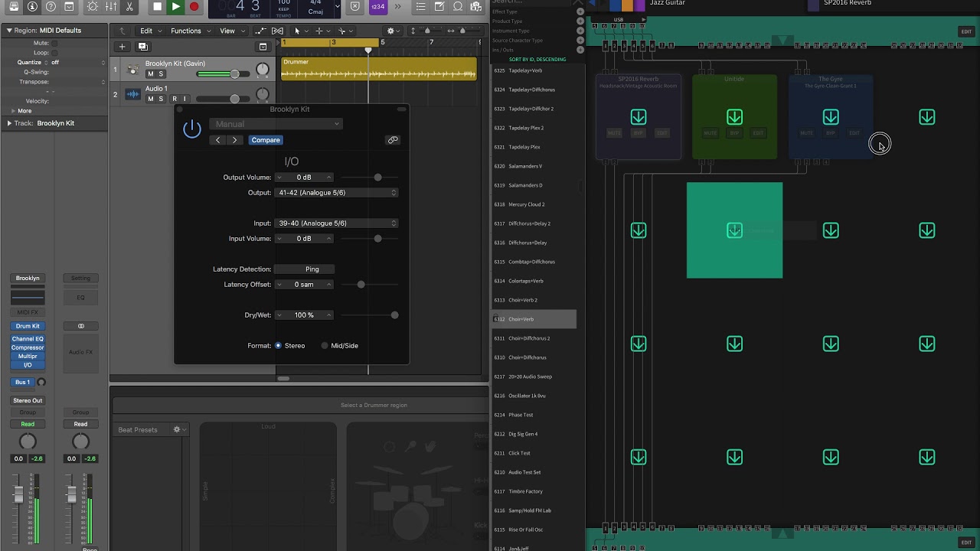Open Beat Presets gear menu
The image size is (980, 551).
[178, 429]
